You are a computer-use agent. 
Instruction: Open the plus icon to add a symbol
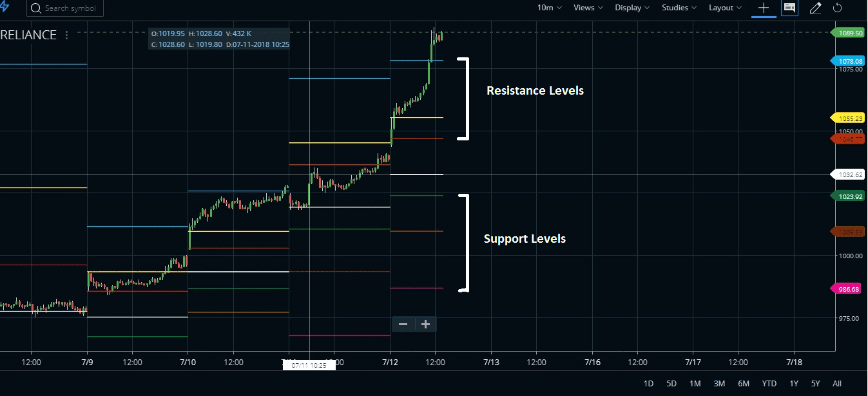pyautogui.click(x=764, y=8)
